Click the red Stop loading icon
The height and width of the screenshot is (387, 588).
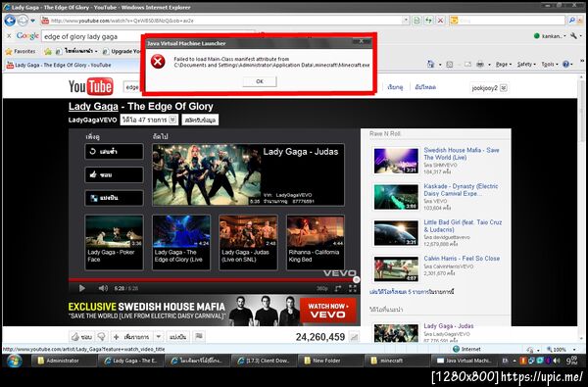tap(441, 21)
